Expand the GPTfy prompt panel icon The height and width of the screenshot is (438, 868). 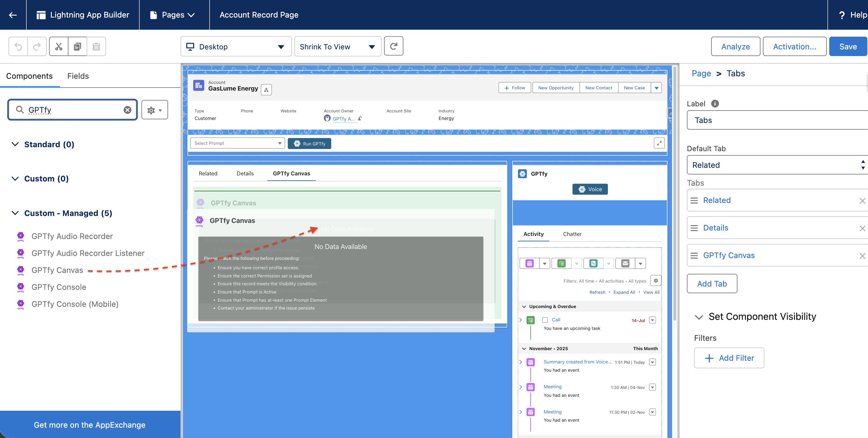point(659,143)
